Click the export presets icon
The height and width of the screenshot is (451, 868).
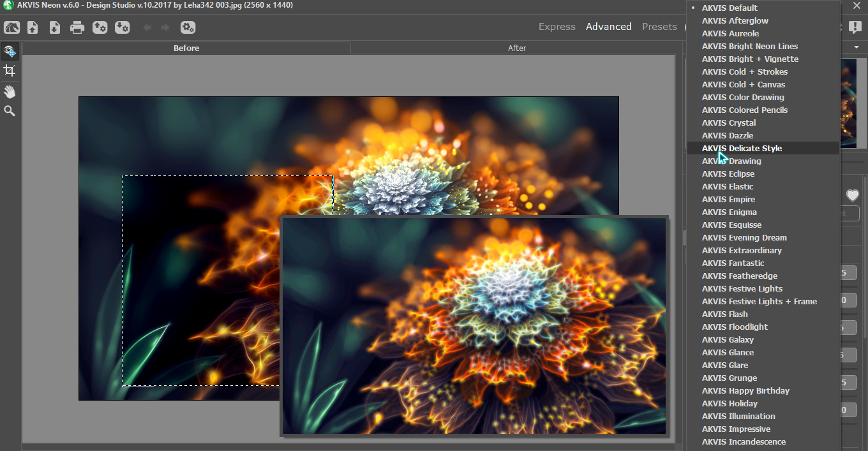(122, 27)
